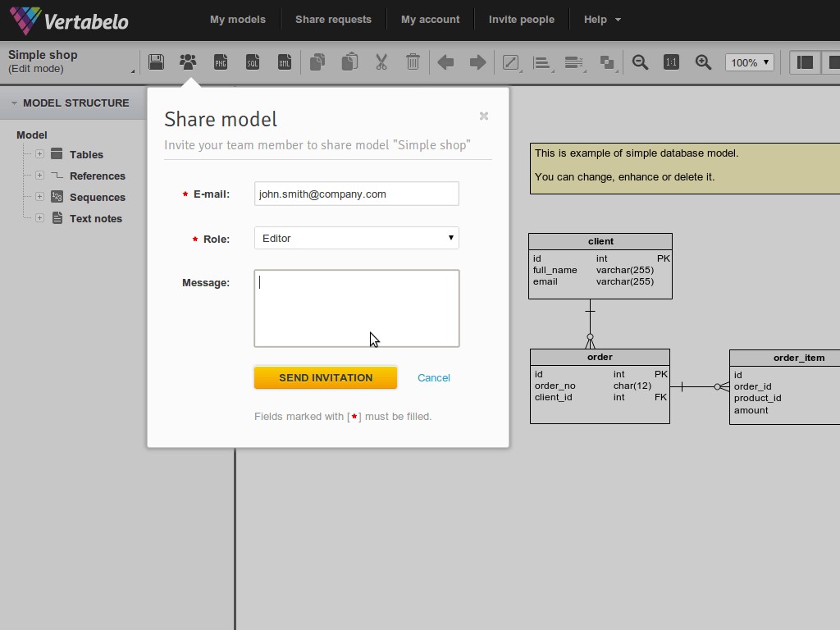Image resolution: width=840 pixels, height=630 pixels.
Task: Open the 100% zoom level dropdown
Action: [x=749, y=62]
